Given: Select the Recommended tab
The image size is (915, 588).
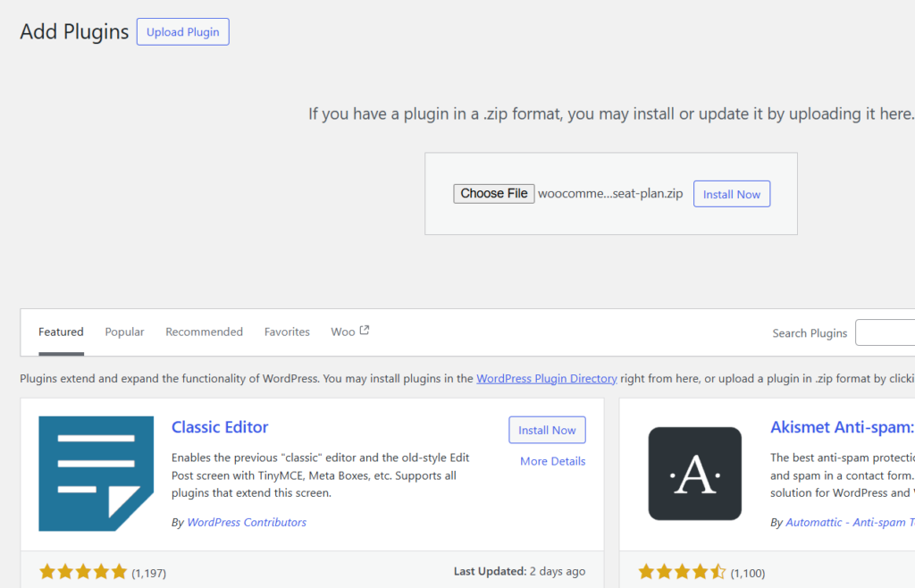Looking at the screenshot, I should pyautogui.click(x=204, y=332).
